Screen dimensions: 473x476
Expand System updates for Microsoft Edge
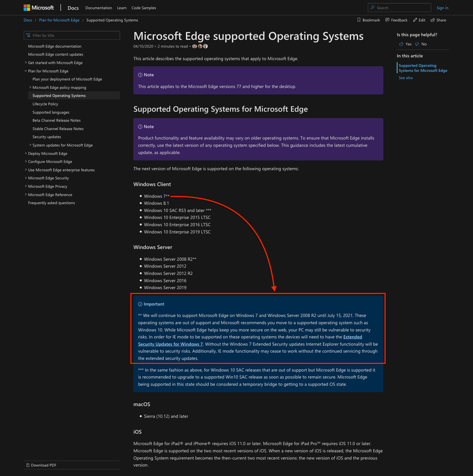[30, 145]
